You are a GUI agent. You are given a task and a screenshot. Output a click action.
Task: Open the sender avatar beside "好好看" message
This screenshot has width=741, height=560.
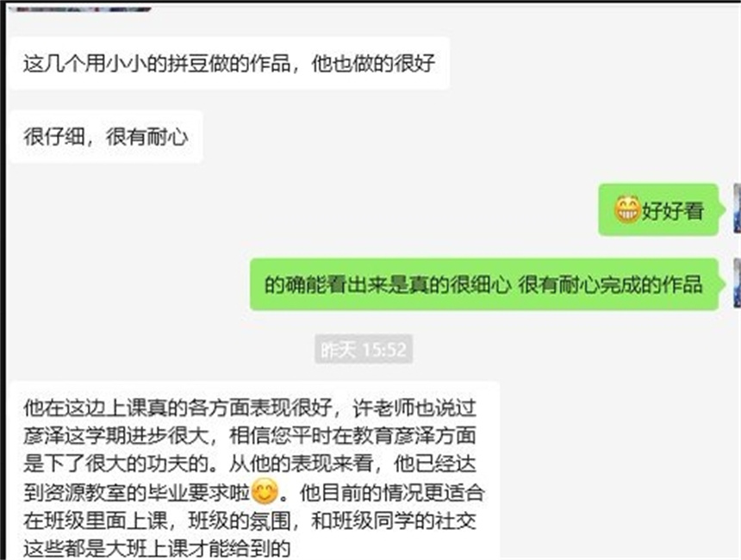click(x=737, y=208)
